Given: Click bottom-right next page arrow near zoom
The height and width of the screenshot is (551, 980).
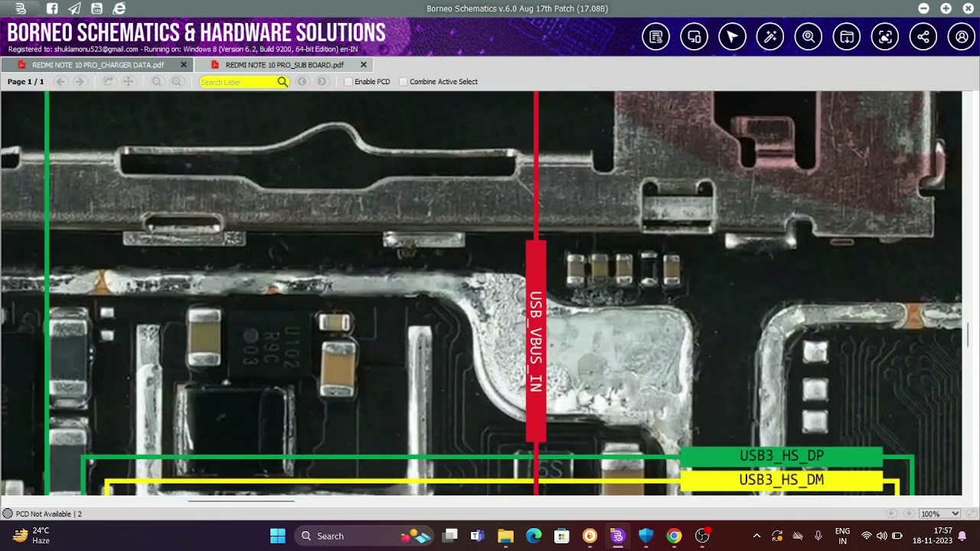Looking at the screenshot, I should 909,514.
